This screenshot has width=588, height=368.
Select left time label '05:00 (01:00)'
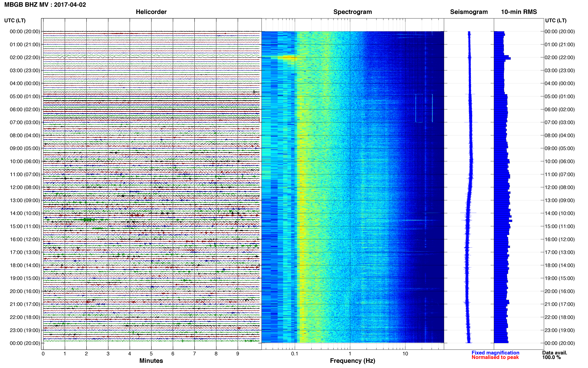coord(25,96)
